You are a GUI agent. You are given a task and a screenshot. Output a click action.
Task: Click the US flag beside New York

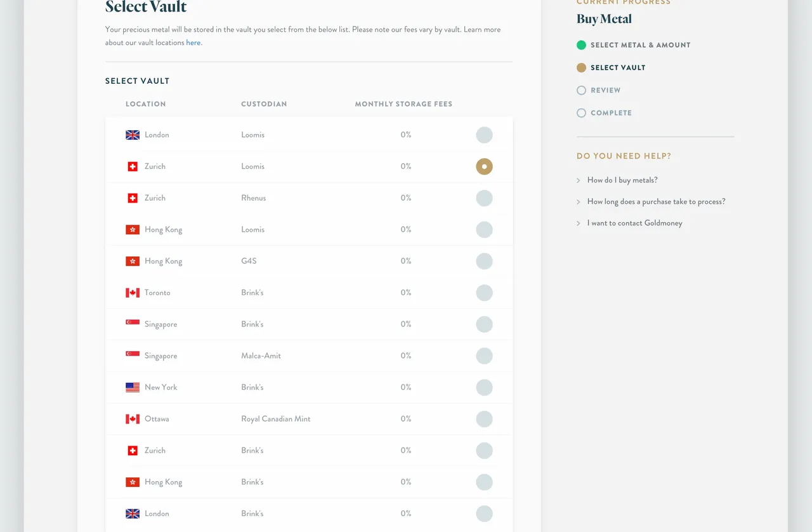tap(133, 387)
